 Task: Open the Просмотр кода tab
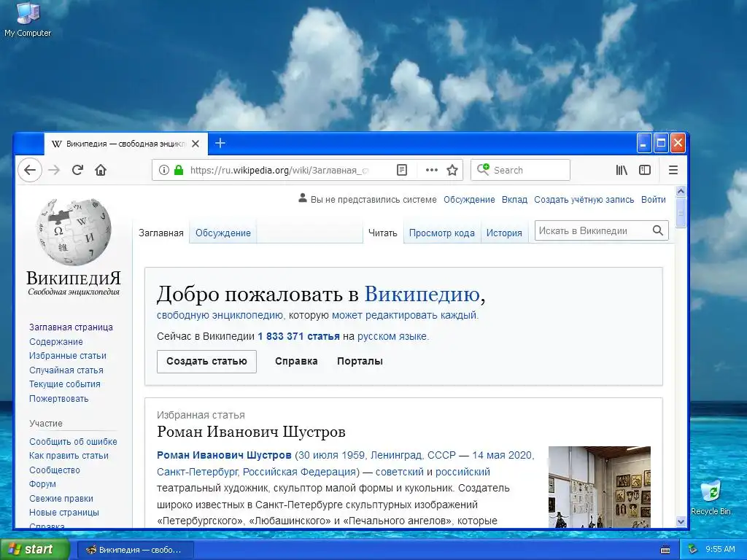(x=441, y=233)
